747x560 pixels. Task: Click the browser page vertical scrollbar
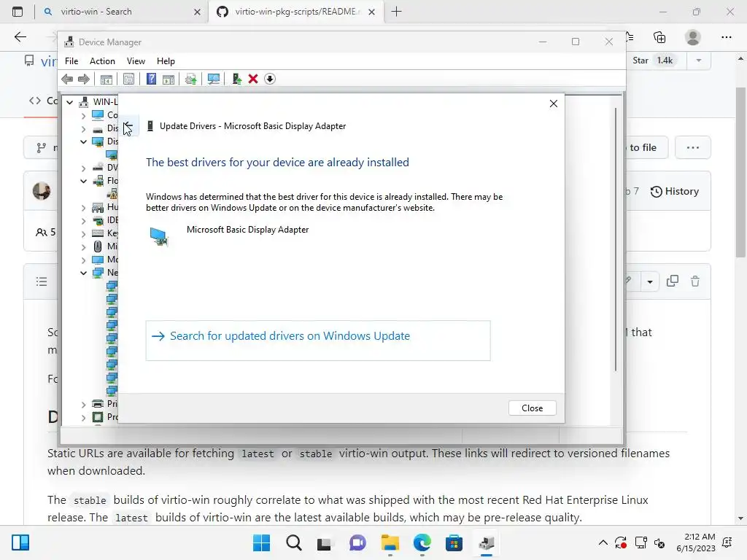click(x=740, y=172)
